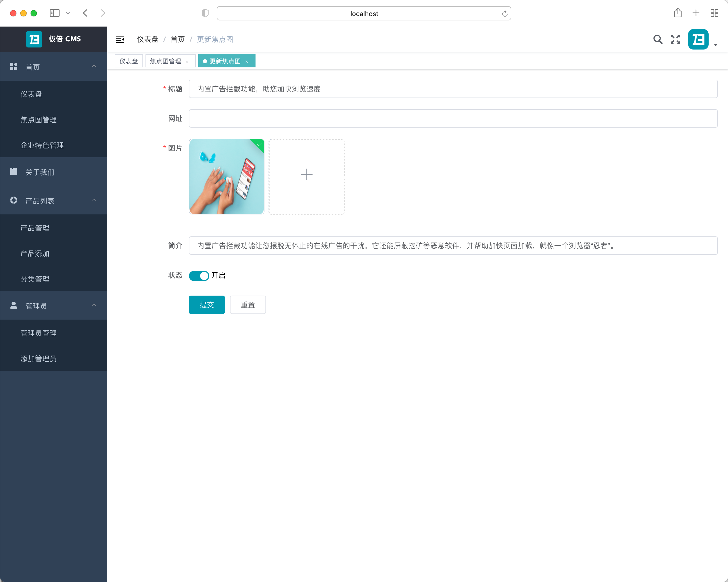Click the uploaded image thumbnail

pos(226,177)
